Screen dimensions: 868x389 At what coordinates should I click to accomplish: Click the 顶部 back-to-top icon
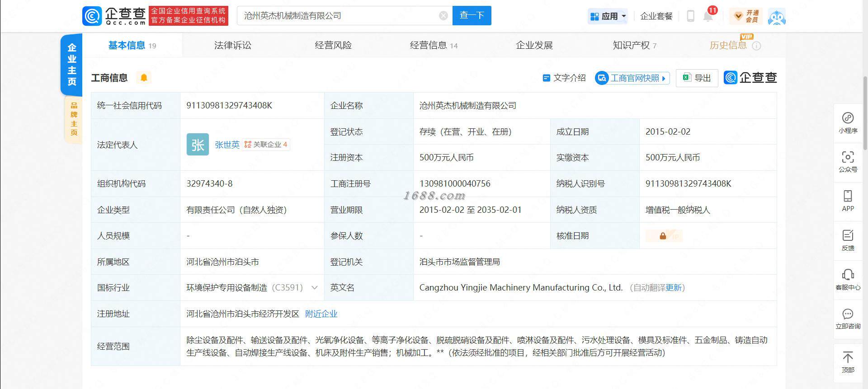tap(848, 362)
